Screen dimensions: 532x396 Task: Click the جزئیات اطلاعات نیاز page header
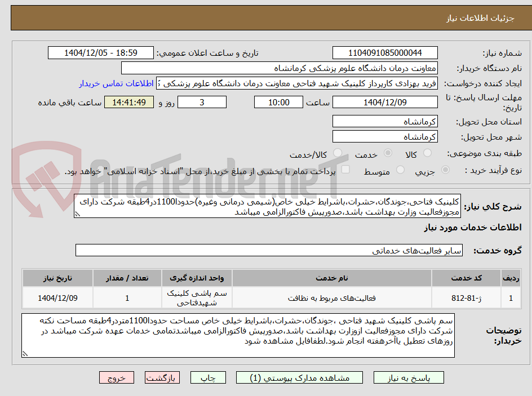(x=480, y=19)
